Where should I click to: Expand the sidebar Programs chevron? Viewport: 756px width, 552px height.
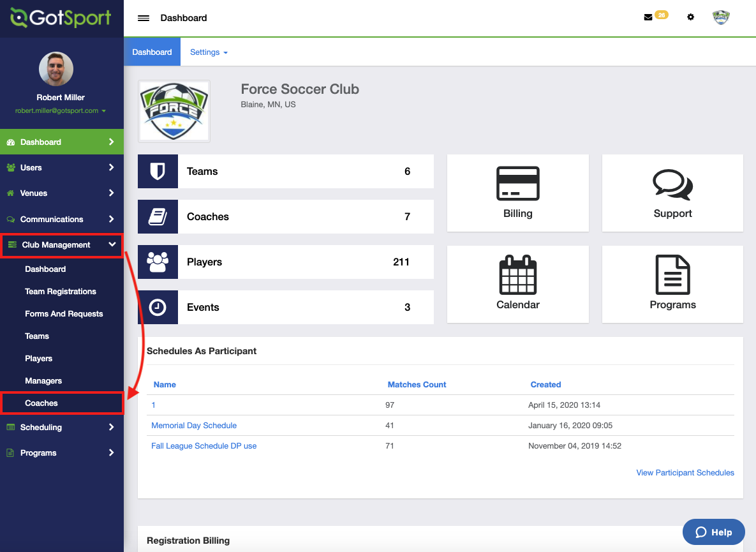coord(112,452)
